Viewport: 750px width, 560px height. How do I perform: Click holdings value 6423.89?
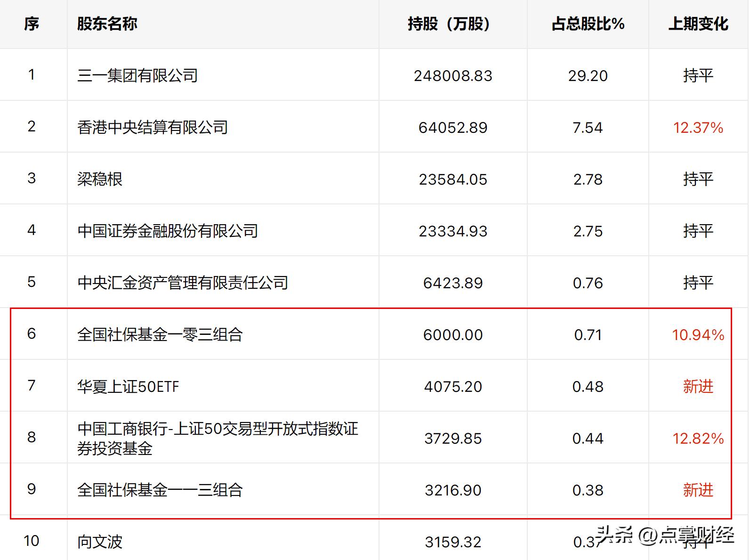coord(453,283)
